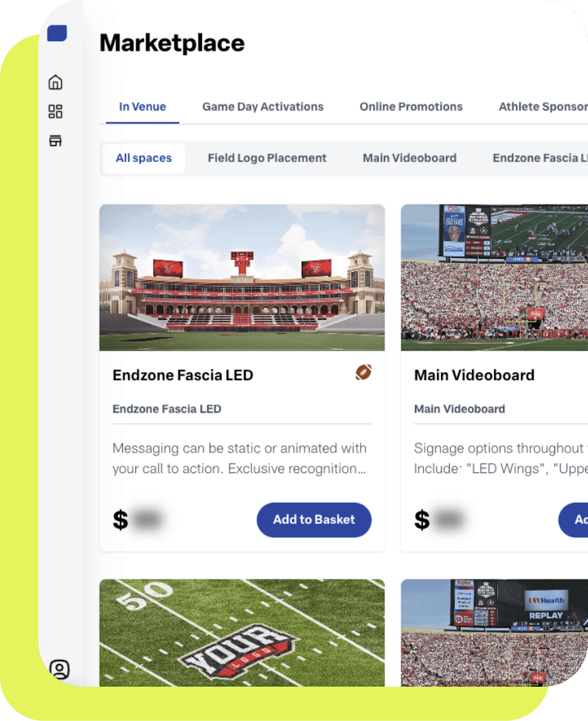Switch to Game Day Activations tab
This screenshot has width=588, height=721.
click(262, 106)
